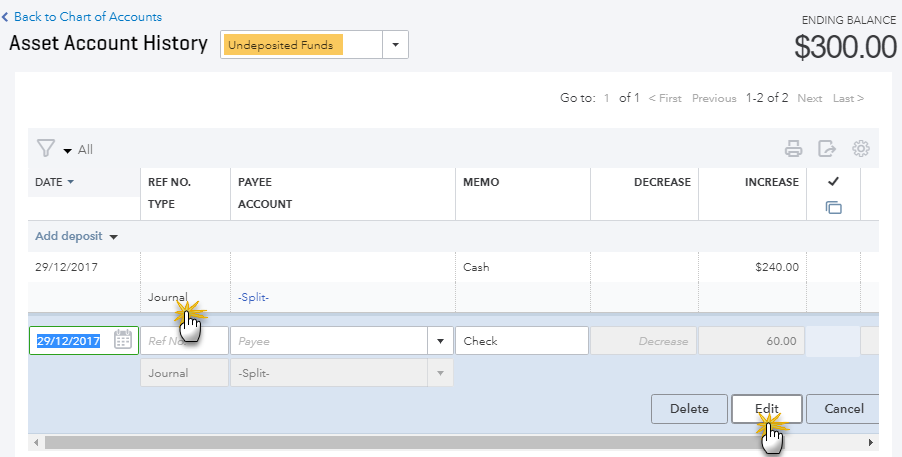Open the Payee dropdown arrow
902x457 pixels.
[x=440, y=341]
